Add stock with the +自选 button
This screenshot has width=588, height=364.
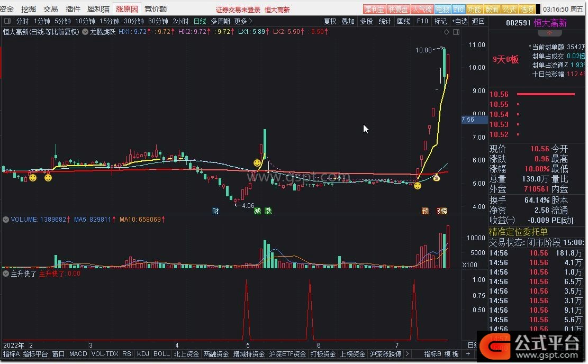click(459, 21)
